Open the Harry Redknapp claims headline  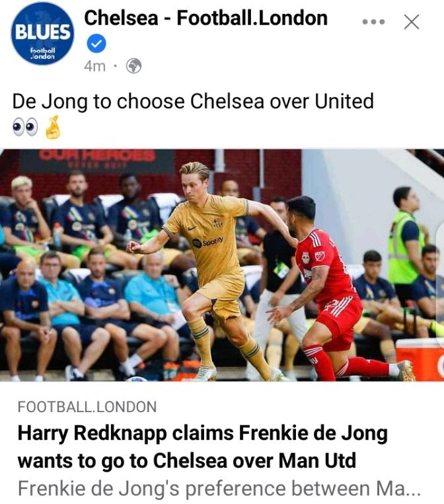pos(203,446)
